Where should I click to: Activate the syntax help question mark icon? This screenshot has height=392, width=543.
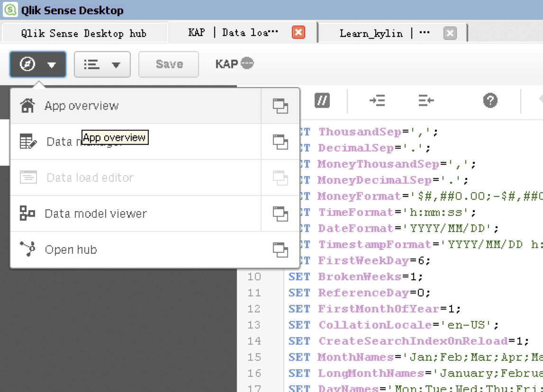coord(490,100)
